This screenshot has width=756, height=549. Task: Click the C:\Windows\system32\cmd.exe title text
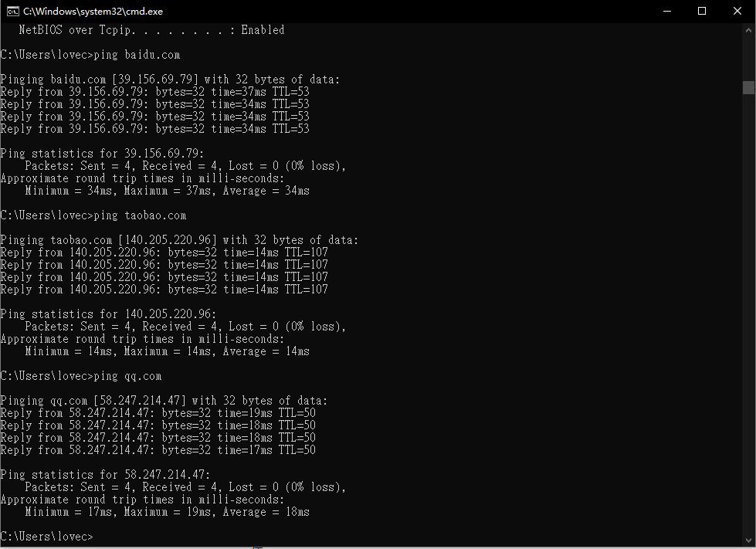tap(93, 12)
